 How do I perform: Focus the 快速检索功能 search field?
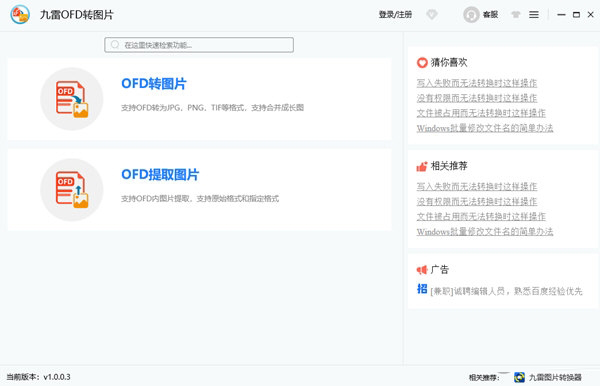(199, 45)
